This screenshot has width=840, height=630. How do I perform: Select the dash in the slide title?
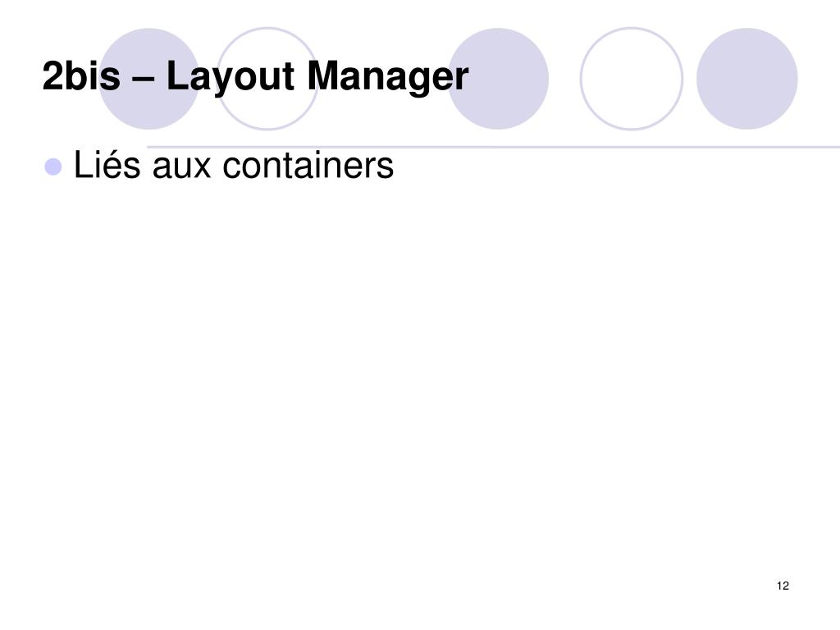click(x=143, y=78)
